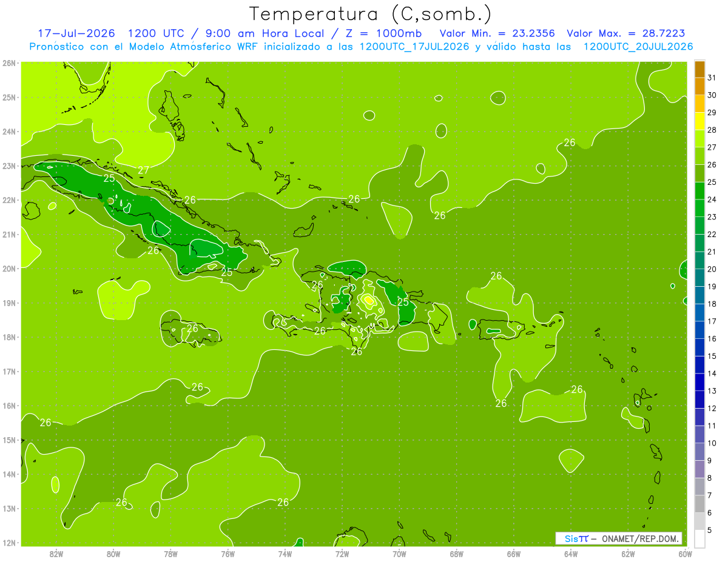728x562 pixels.
Task: Click the 20N latitude axis label
Action: pyautogui.click(x=9, y=269)
